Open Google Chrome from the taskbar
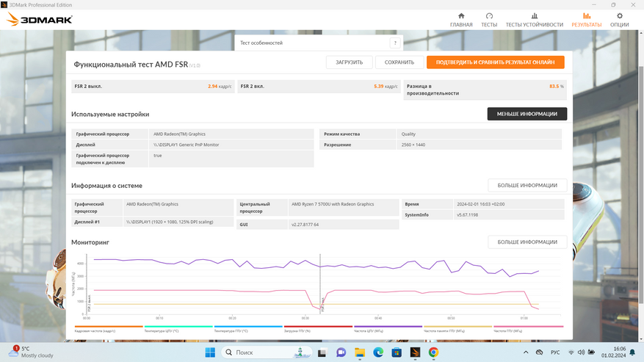This screenshot has width=644, height=362. (433, 352)
